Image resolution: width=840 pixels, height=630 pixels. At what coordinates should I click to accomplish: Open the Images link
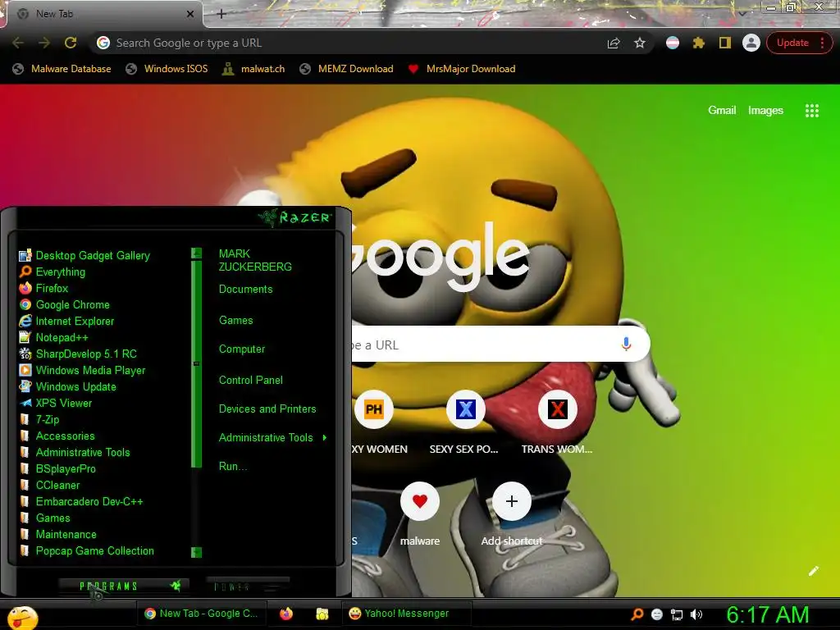tap(765, 111)
